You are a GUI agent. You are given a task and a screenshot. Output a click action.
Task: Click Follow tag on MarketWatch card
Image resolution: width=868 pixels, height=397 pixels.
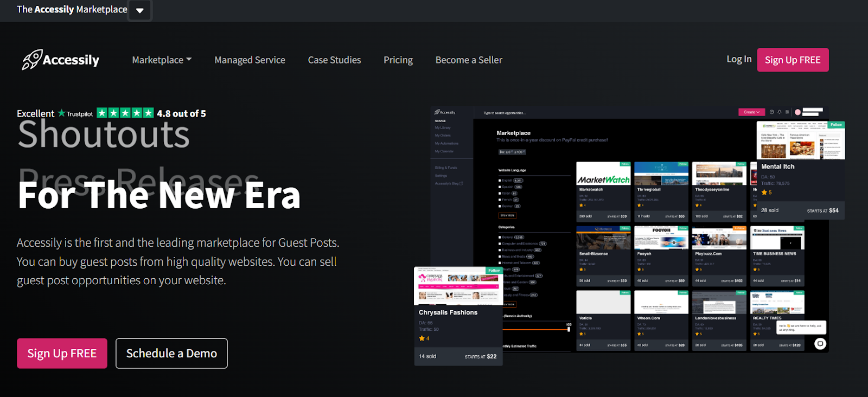[x=625, y=164]
